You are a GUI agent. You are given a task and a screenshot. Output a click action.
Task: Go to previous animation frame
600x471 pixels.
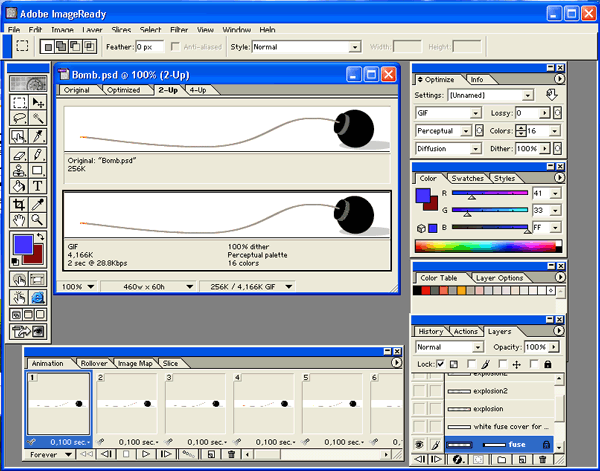point(106,454)
